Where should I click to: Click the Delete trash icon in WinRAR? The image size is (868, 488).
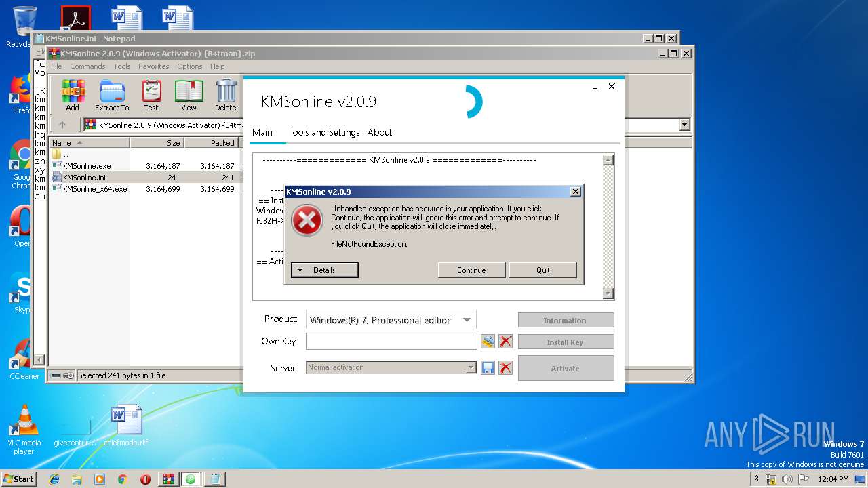(x=226, y=96)
